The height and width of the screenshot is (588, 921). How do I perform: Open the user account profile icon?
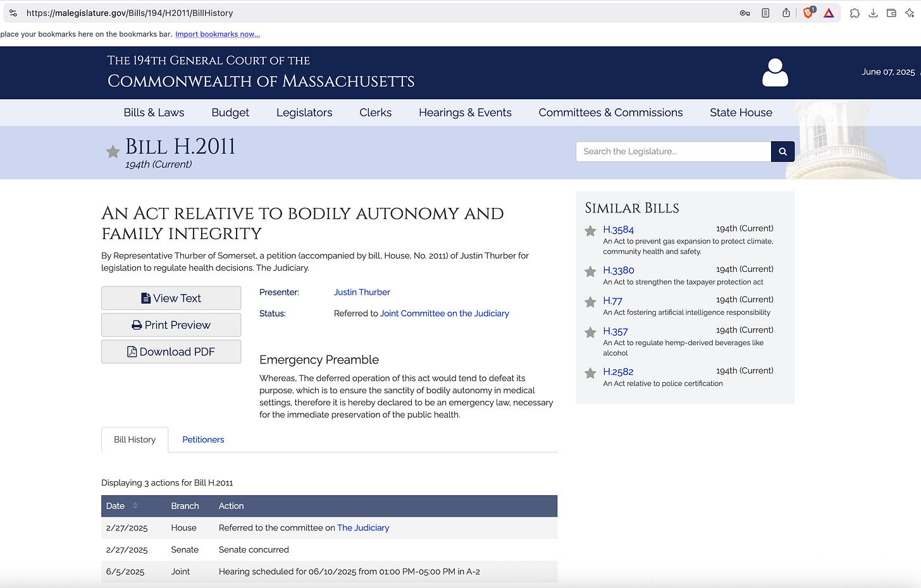point(775,72)
